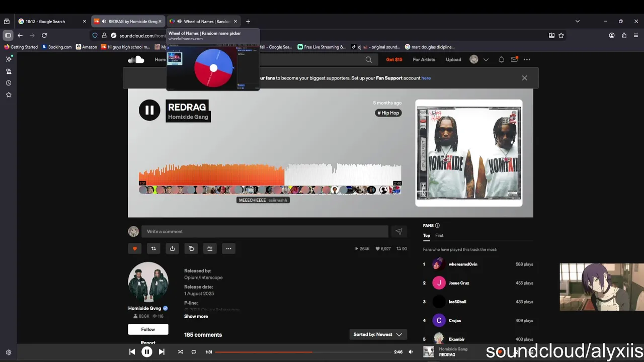Skip to previous track in player bar
This screenshot has height=362, width=644.
point(132,352)
